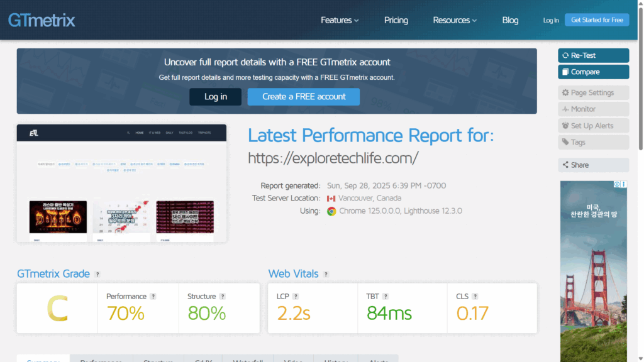Go to the Blog menu item
The image size is (644, 362).
(x=510, y=20)
